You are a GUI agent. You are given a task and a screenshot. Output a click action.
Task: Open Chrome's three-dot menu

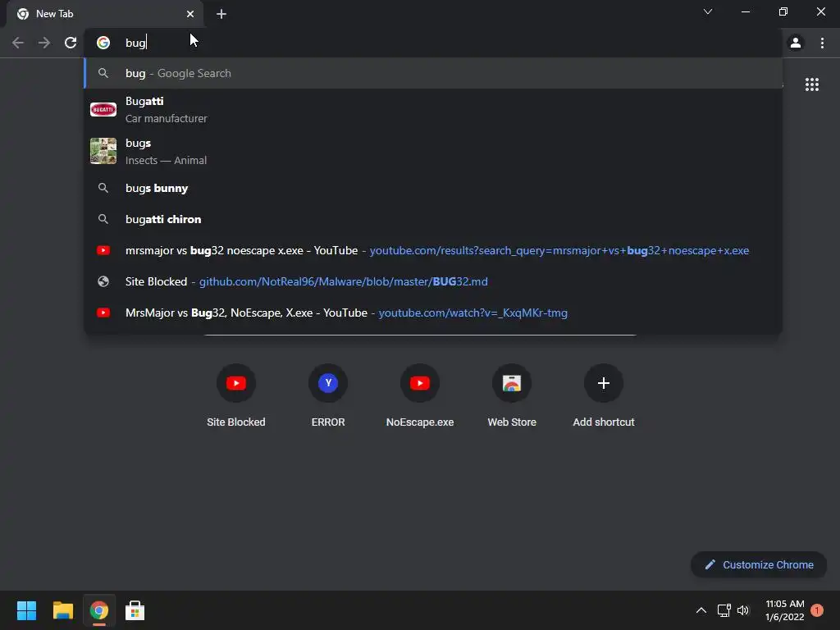tap(822, 43)
